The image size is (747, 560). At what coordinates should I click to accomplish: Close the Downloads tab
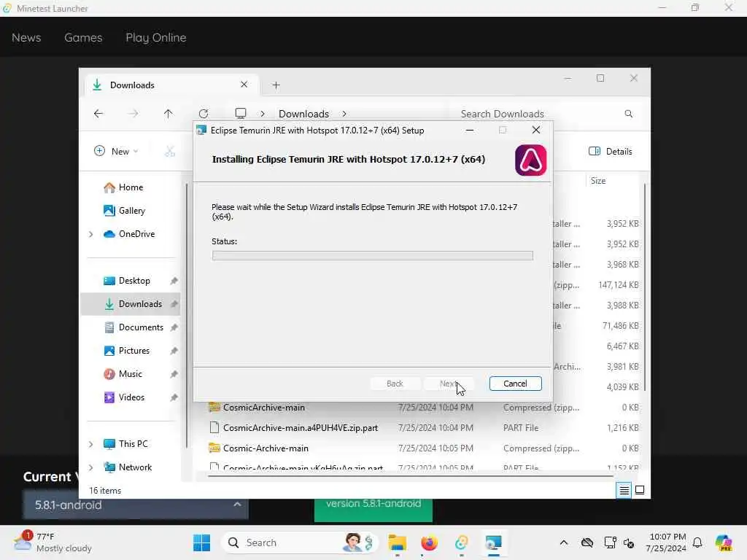244,85
